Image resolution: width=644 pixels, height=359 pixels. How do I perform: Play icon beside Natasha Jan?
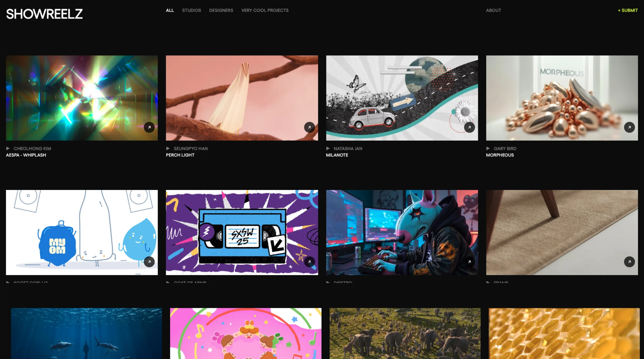point(328,148)
